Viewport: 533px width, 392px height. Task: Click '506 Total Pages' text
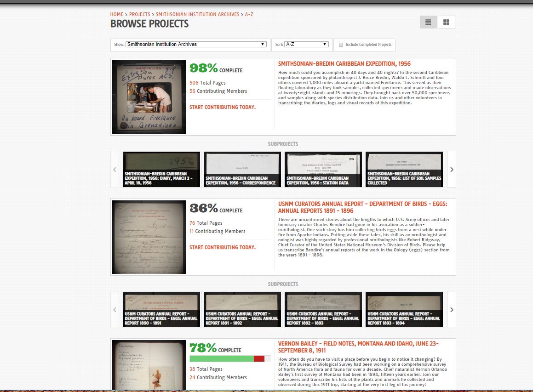coord(207,83)
